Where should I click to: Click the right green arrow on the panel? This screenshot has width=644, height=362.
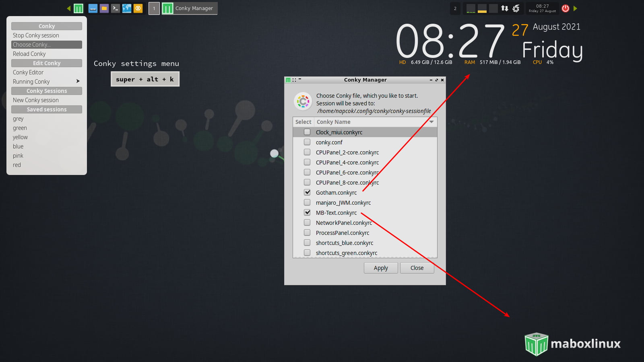(575, 8)
